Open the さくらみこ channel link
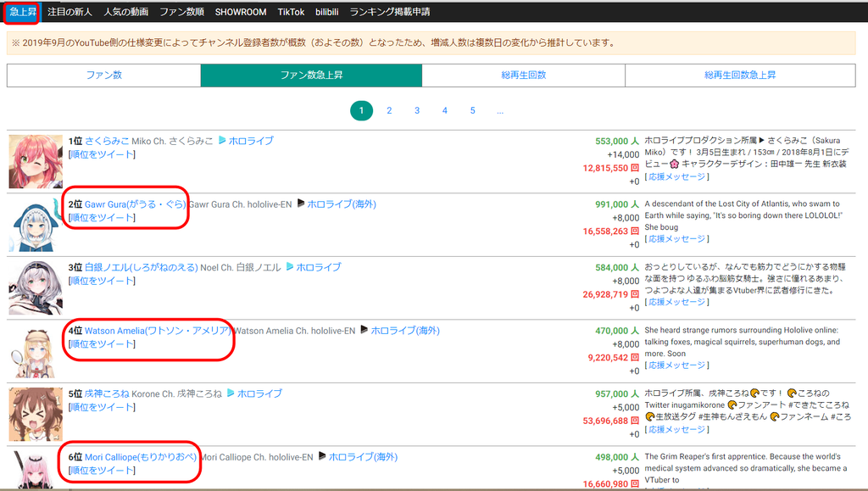The image size is (868, 491). [x=107, y=141]
